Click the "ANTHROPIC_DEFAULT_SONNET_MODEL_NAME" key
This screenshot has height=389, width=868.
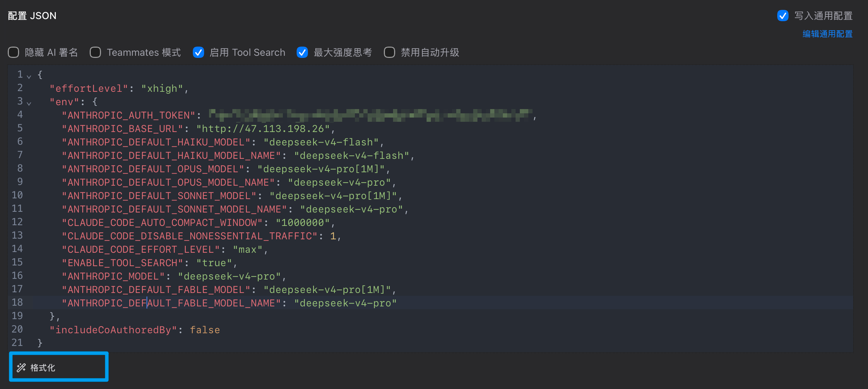[174, 209]
